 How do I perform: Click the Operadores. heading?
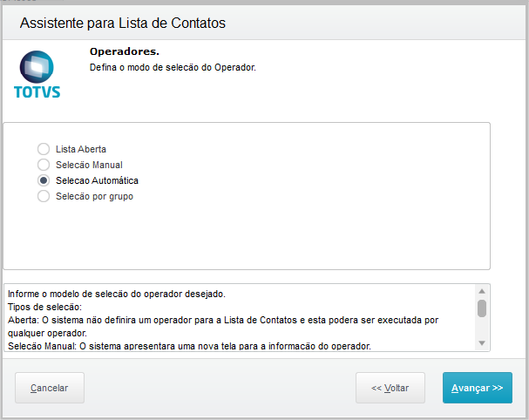point(125,51)
